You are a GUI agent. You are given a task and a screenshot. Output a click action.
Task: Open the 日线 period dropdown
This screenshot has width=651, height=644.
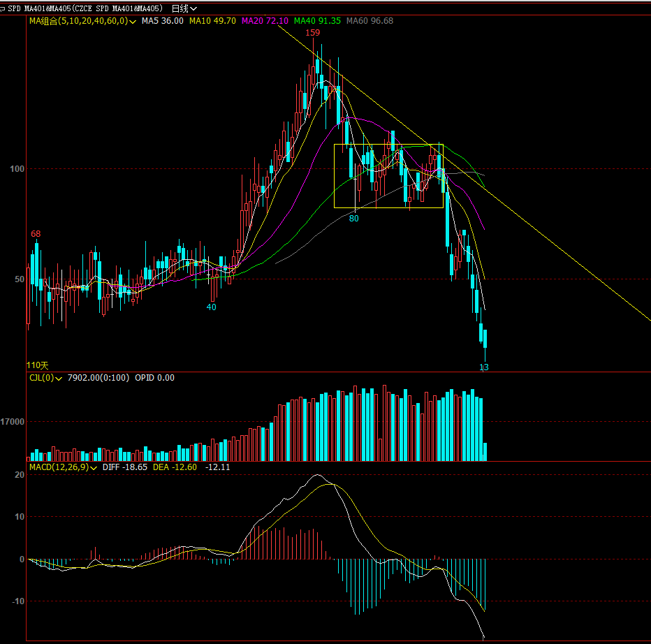pos(184,8)
